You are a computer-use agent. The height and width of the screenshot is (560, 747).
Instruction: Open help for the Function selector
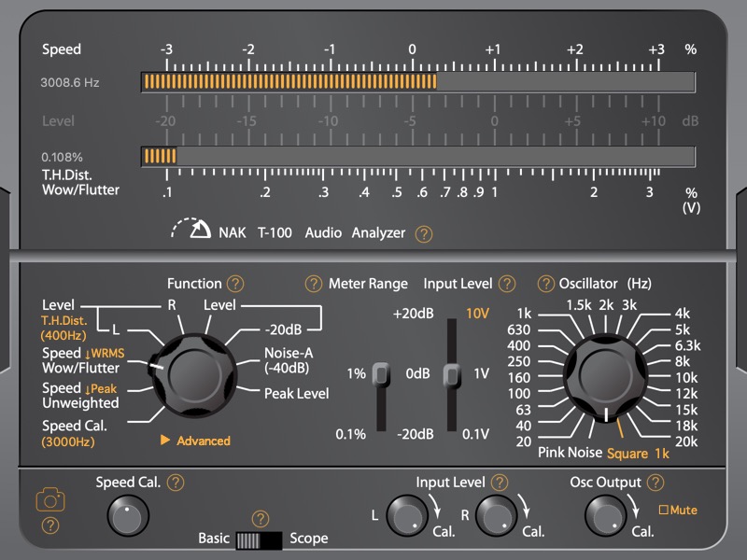click(x=234, y=284)
